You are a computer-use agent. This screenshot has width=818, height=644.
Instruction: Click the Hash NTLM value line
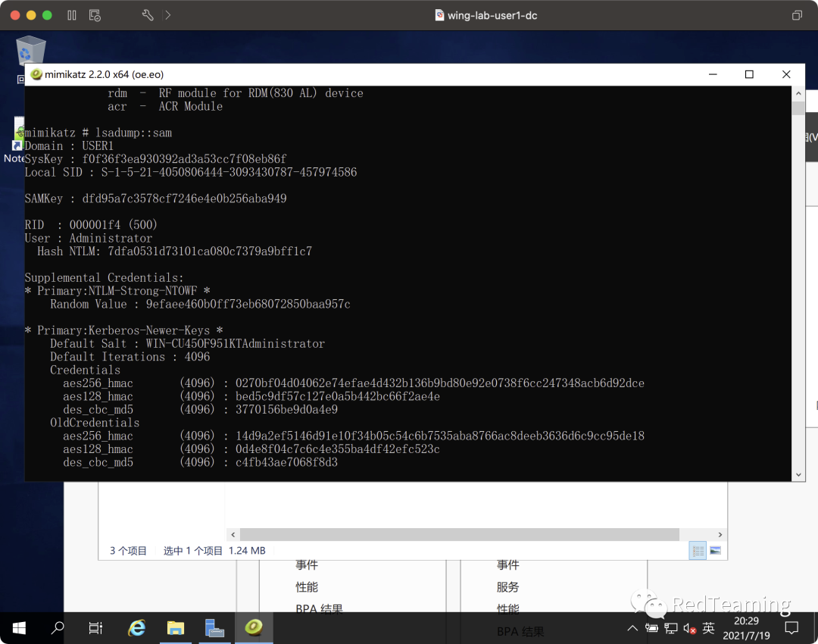tap(174, 251)
